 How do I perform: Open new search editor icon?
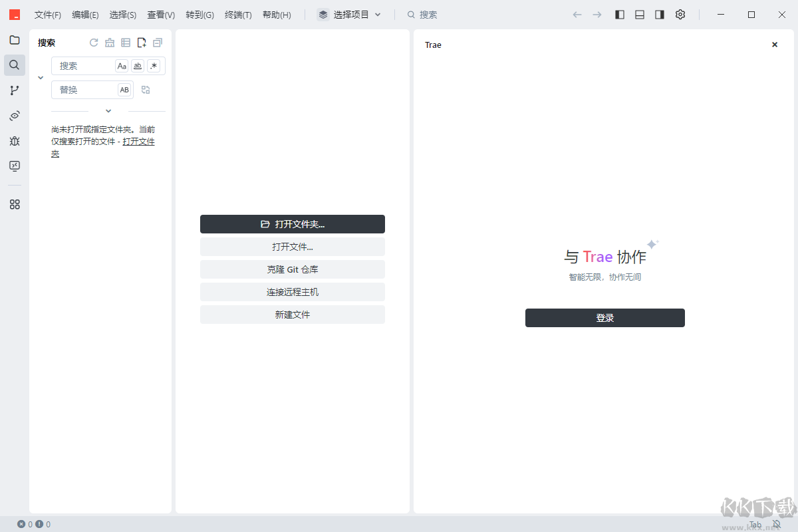[x=142, y=43]
